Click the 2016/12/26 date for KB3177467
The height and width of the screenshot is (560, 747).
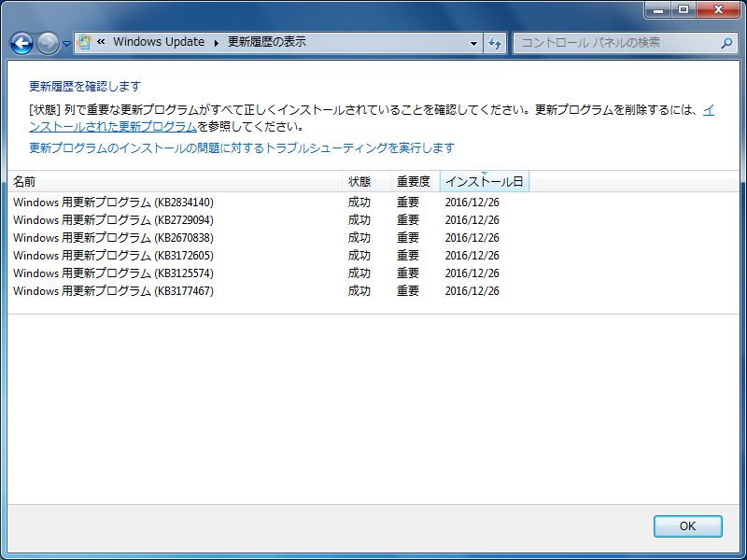[472, 290]
